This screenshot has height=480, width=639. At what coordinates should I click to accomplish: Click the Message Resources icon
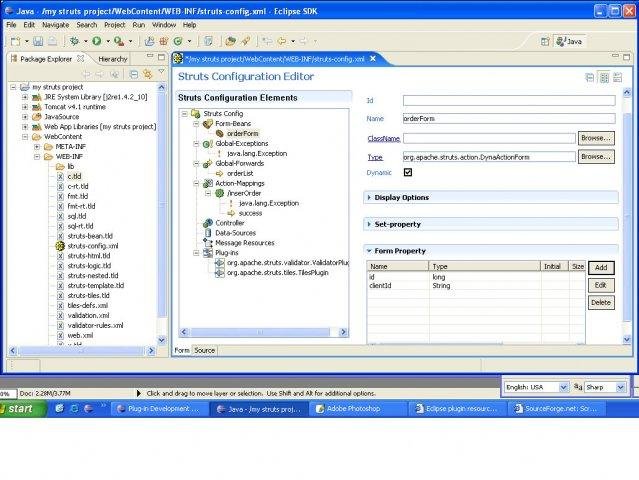(208, 243)
